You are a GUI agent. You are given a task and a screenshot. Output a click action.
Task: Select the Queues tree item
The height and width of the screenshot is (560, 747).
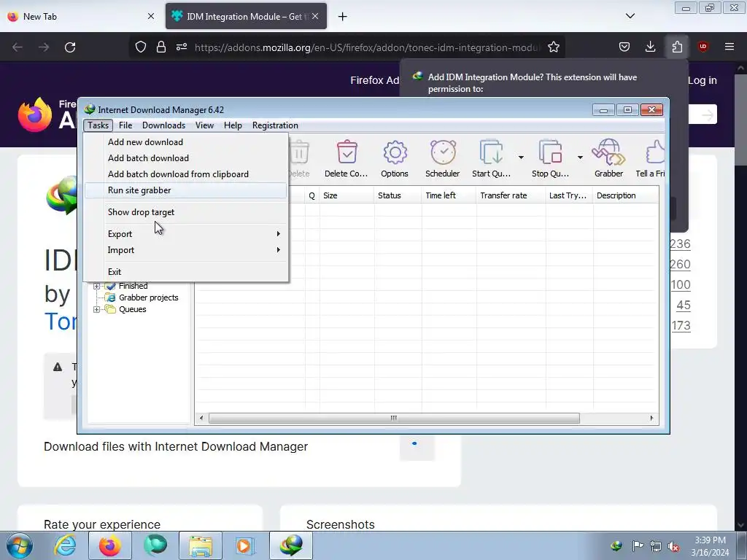coord(133,309)
